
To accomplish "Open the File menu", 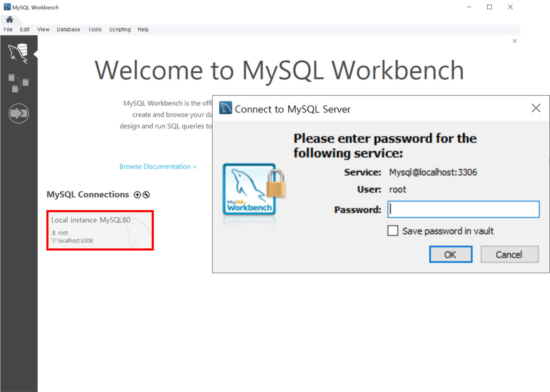I will coord(8,30).
